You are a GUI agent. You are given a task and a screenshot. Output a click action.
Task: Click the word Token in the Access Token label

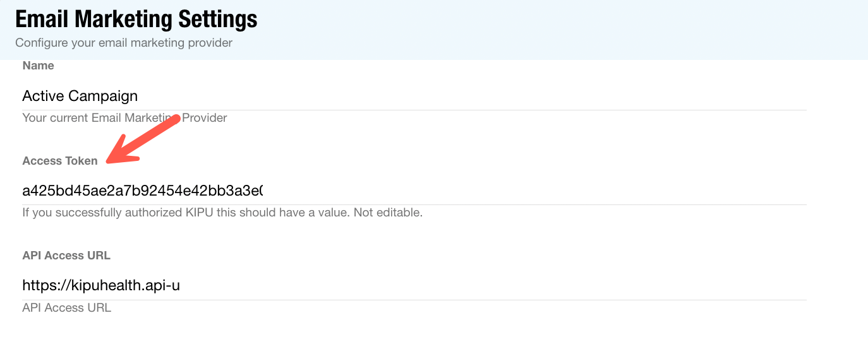pyautogui.click(x=82, y=161)
